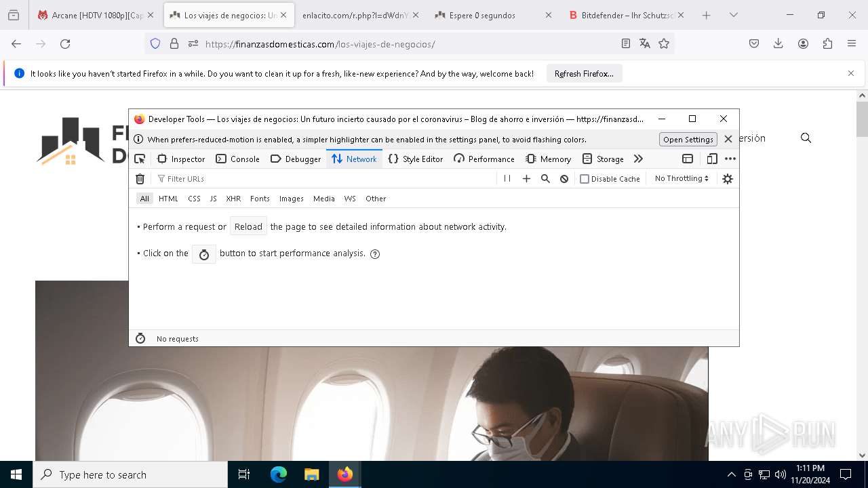
Task: Filter requests by Fonts
Action: 260,199
